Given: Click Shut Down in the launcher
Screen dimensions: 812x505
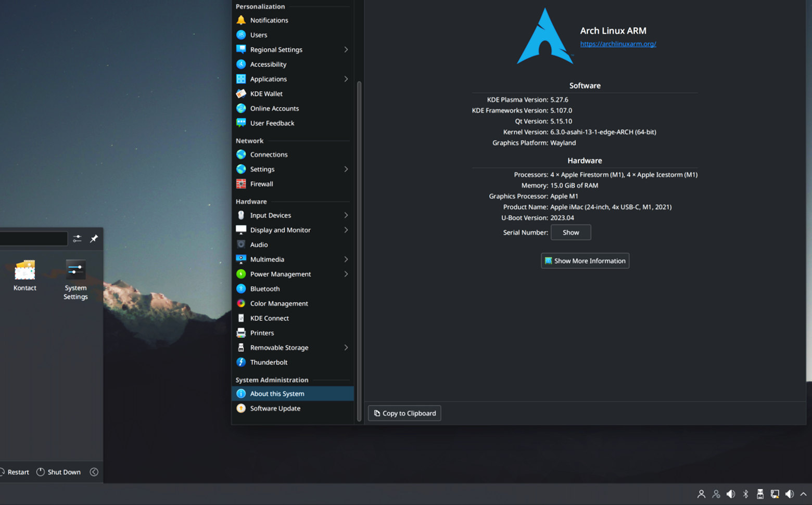Looking at the screenshot, I should (58, 472).
